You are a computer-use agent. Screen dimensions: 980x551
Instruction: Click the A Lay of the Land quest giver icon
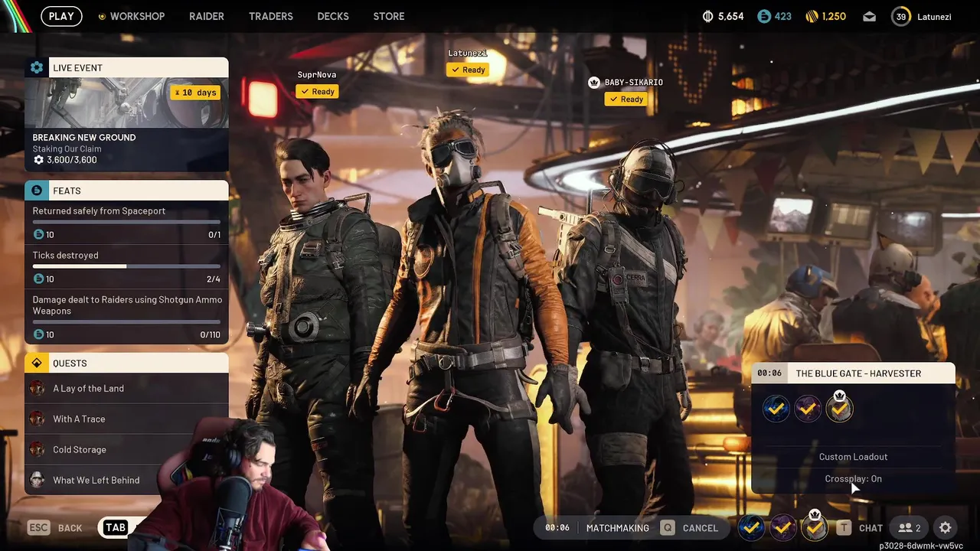click(37, 388)
